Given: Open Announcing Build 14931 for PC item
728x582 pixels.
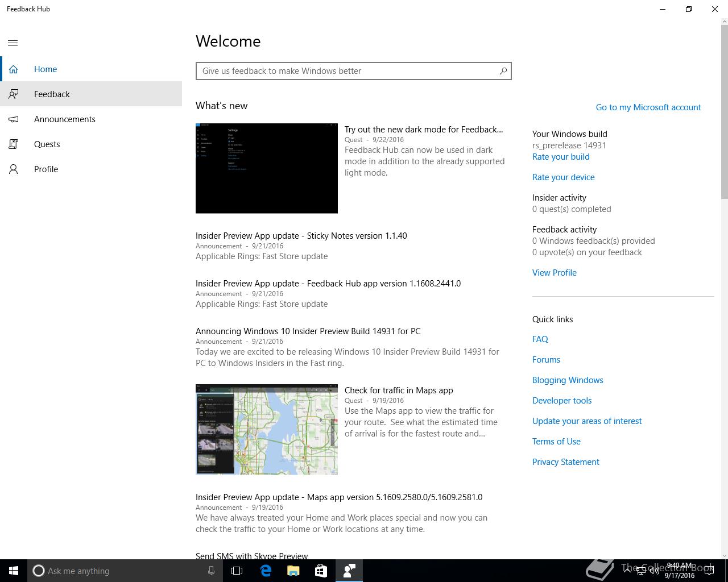Looking at the screenshot, I should 308,331.
